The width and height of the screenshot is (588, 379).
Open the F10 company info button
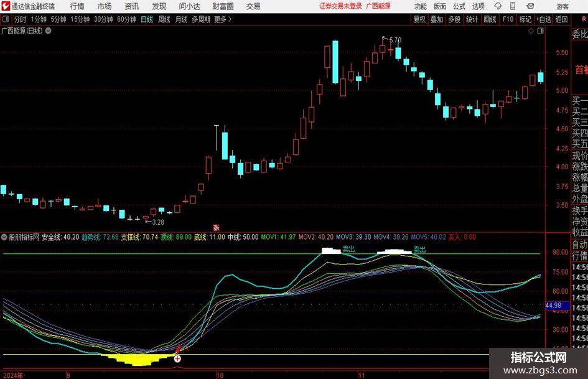508,19
